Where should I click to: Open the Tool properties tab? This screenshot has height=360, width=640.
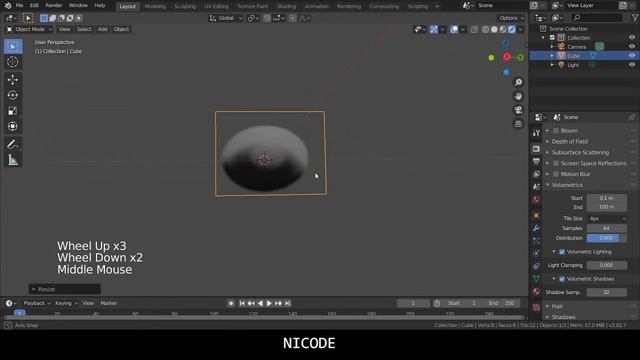[536, 133]
